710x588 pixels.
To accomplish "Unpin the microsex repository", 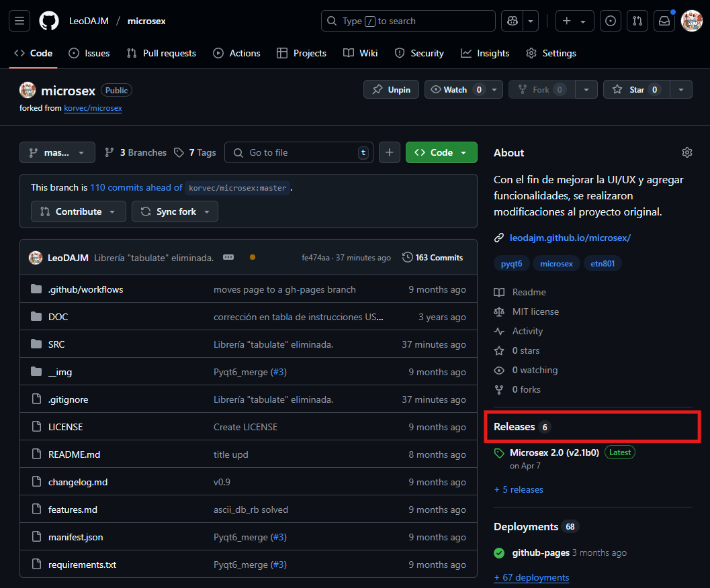I will click(391, 90).
